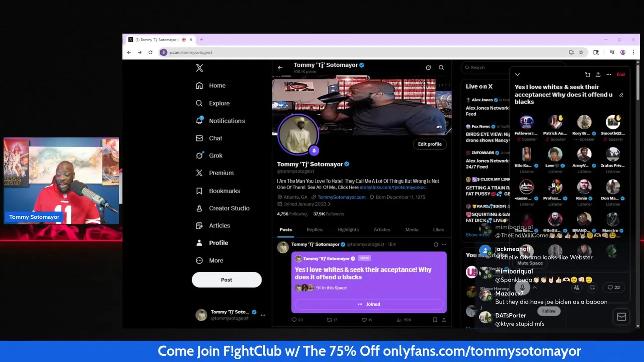The width and height of the screenshot is (644, 362).
Task: Click the Edit profile button
Action: coord(430,144)
